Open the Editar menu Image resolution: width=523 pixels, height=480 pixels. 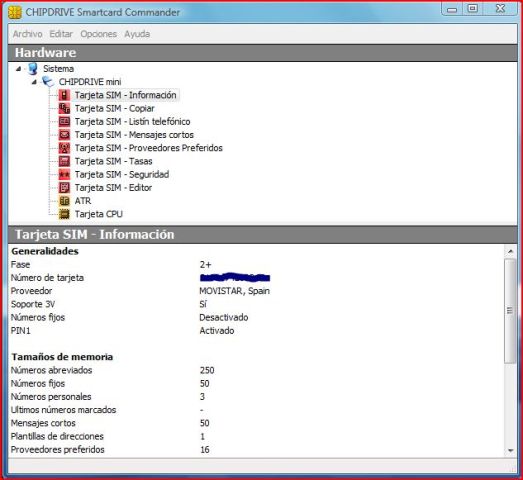click(x=61, y=34)
